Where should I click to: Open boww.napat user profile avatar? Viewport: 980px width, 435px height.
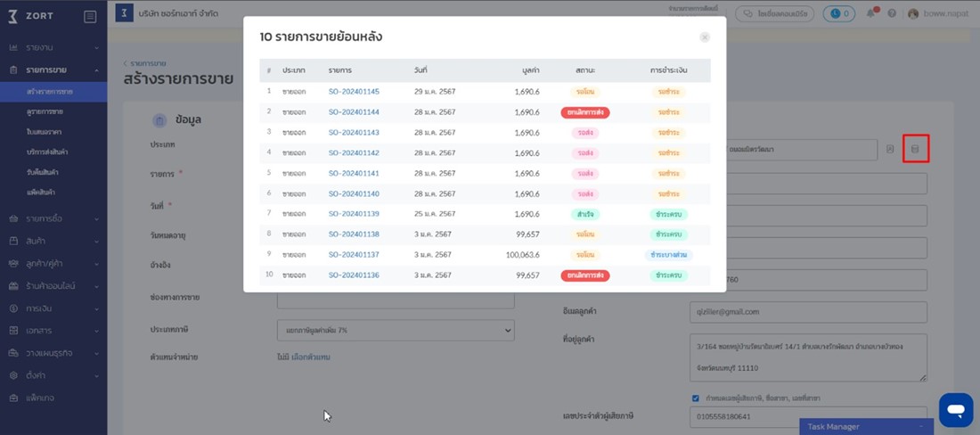point(912,13)
